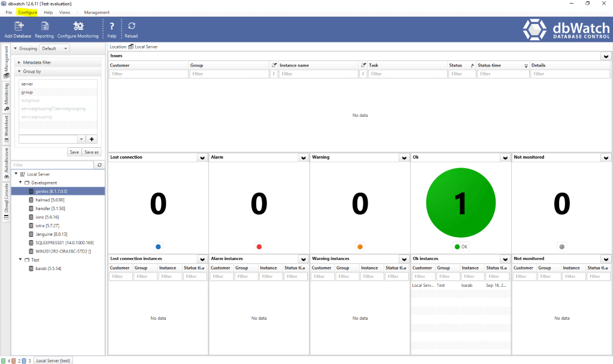Open the Dbwql Console side tab
The image size is (613, 364).
(x=6, y=201)
